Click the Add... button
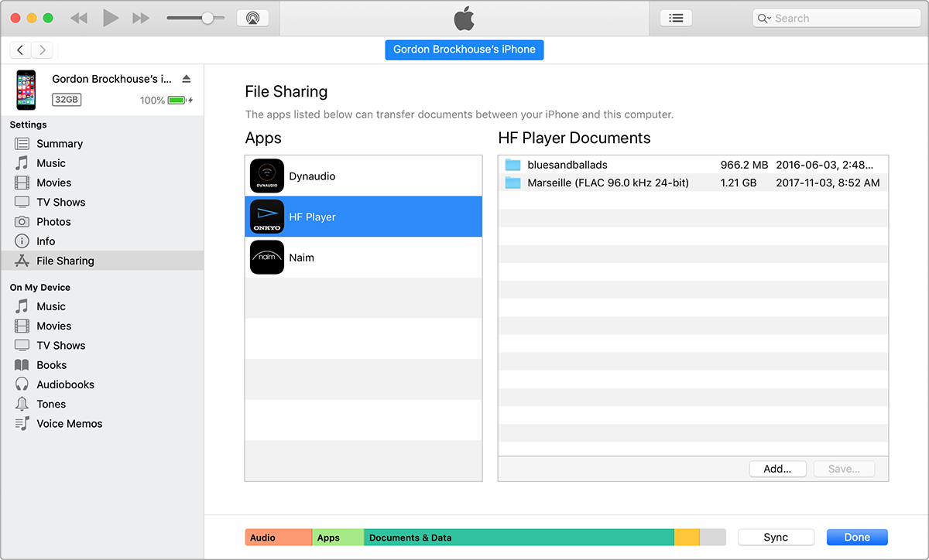Image resolution: width=929 pixels, height=560 pixels. click(777, 469)
